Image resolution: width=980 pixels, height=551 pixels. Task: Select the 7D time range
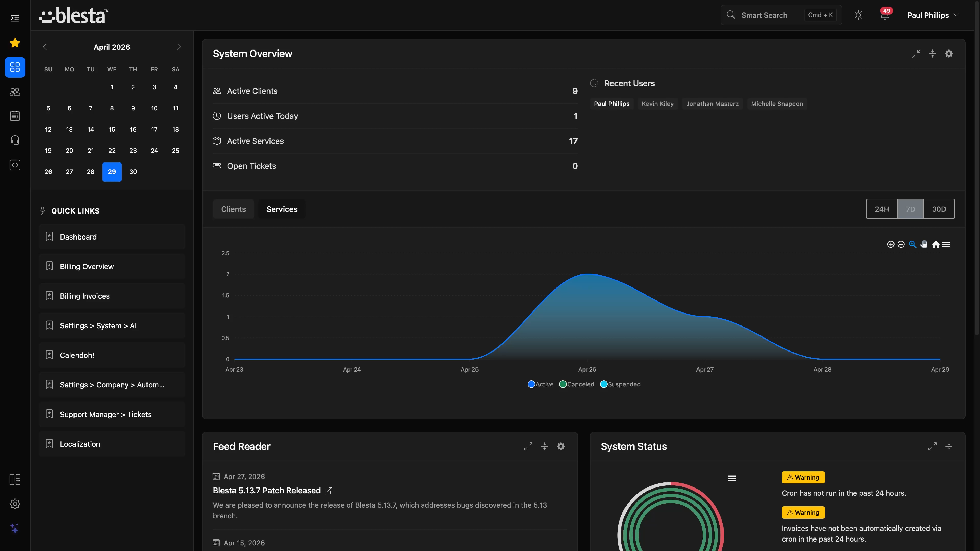pyautogui.click(x=910, y=209)
